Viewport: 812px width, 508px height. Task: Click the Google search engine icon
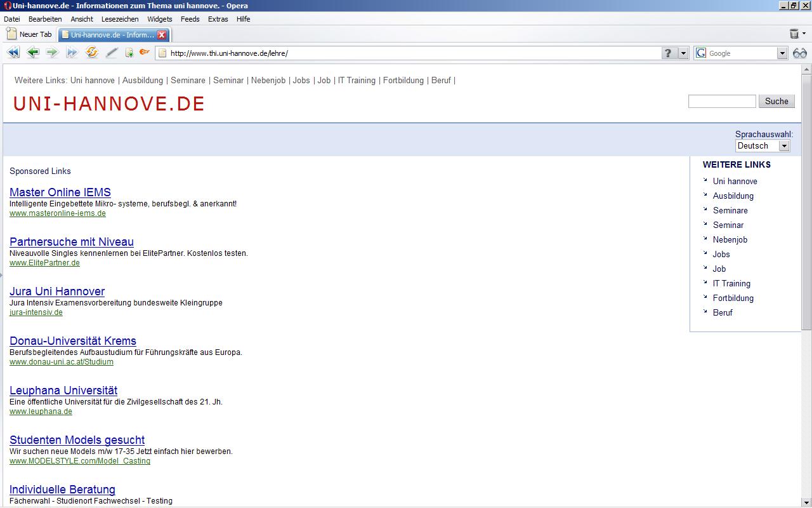tap(701, 53)
